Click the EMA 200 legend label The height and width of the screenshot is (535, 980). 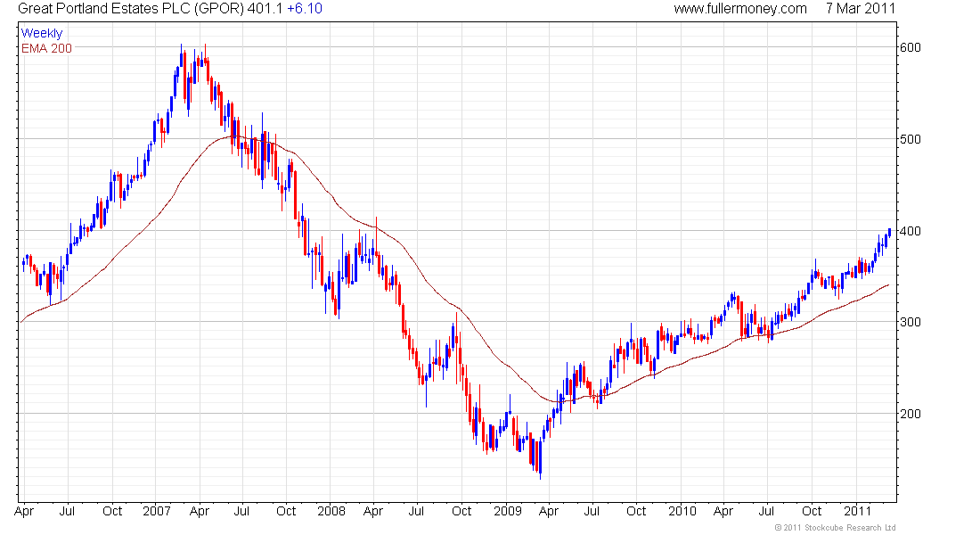coord(47,48)
